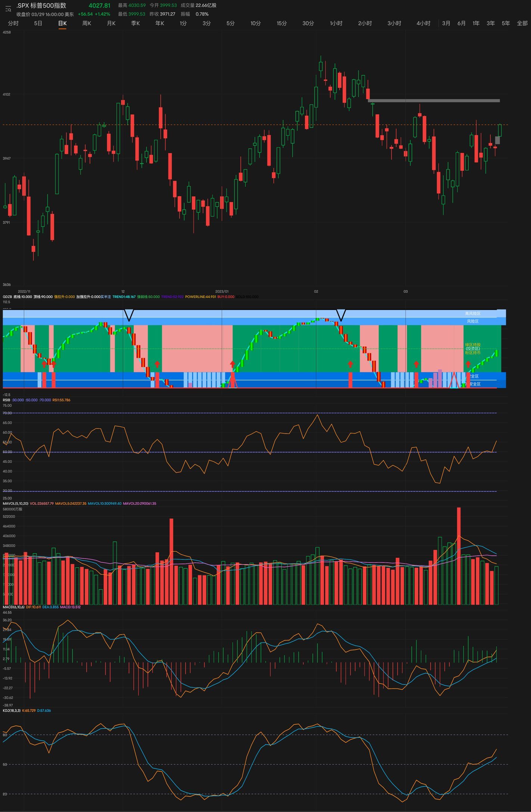Select the tallest red volume bar
Image resolution: width=531 pixels, height=812 pixels.
point(459,556)
